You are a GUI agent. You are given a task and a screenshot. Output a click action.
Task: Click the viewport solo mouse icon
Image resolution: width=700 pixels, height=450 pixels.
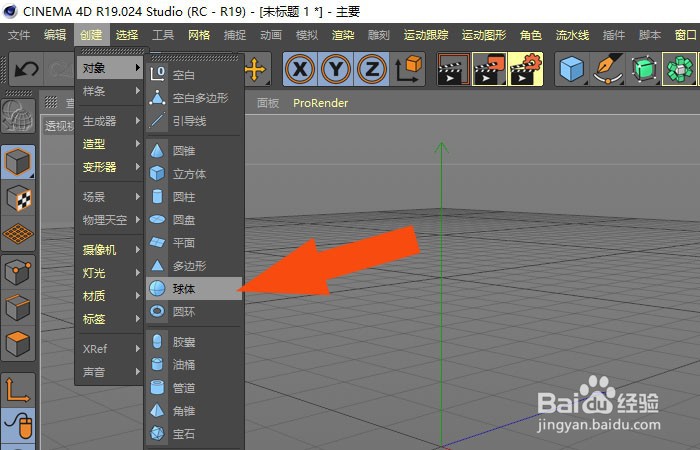point(18,425)
